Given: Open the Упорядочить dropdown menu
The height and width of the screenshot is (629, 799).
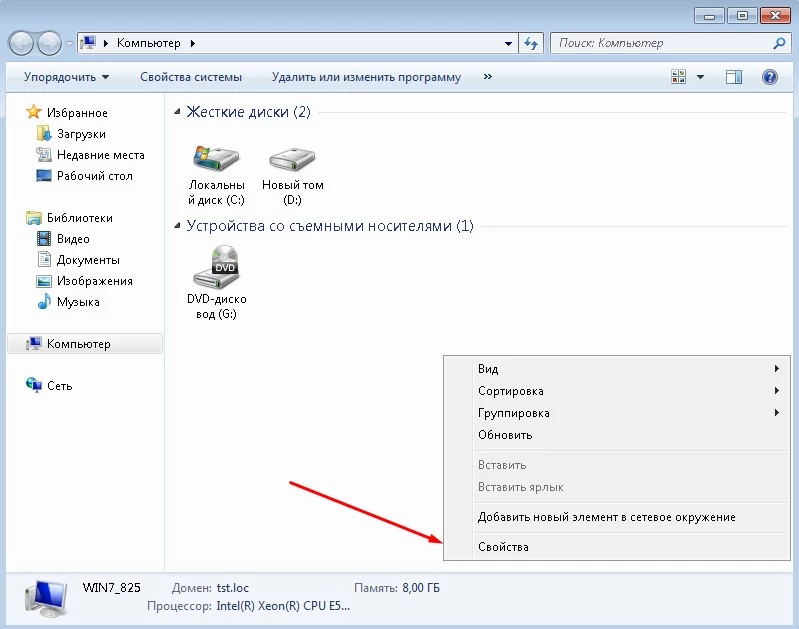Looking at the screenshot, I should tap(66, 77).
